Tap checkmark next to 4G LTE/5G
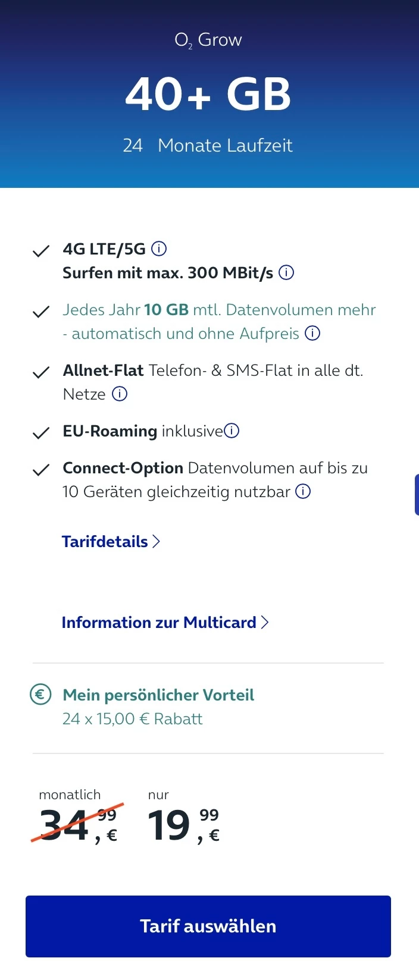This screenshot has height=980, width=419. (x=40, y=251)
